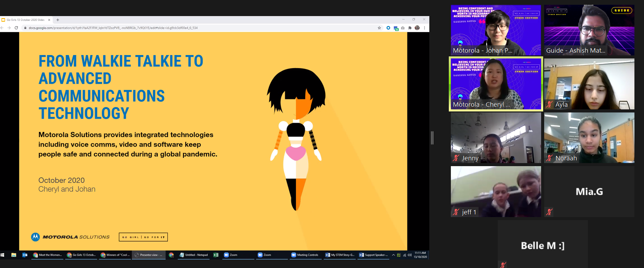Switch to Meet the Women Chrome window
This screenshot has height=268, width=644.
pos(48,255)
